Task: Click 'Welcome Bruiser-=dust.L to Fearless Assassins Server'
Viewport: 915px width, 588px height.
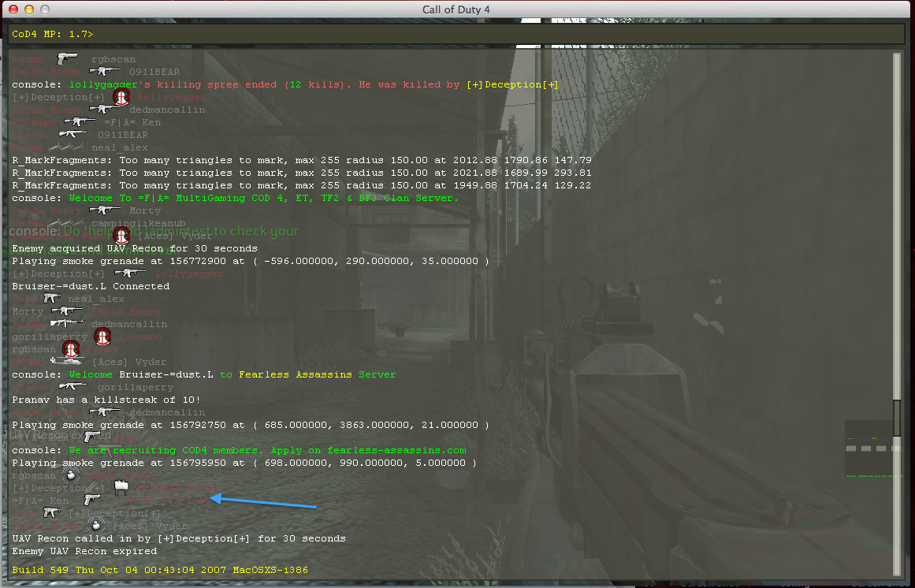Action: 203,374
